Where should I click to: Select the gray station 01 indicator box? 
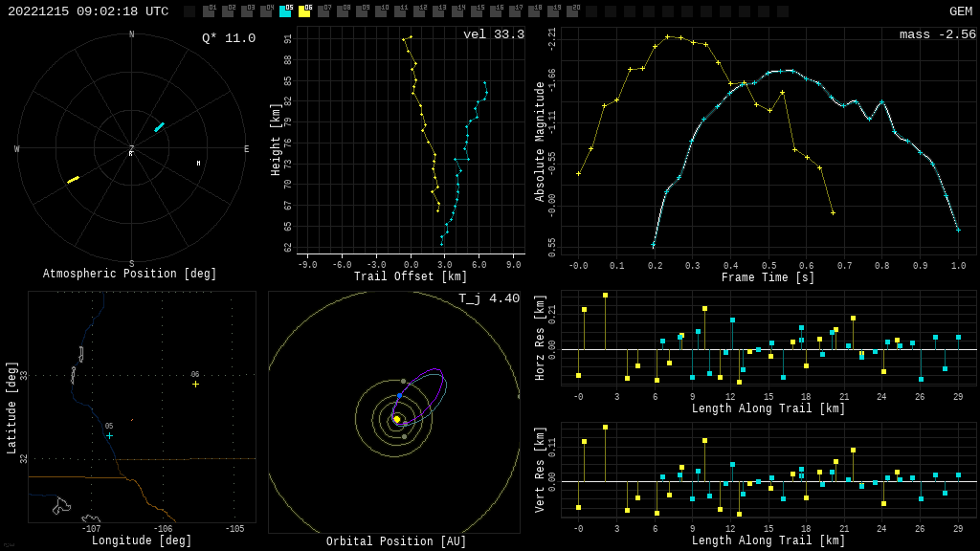[209, 11]
